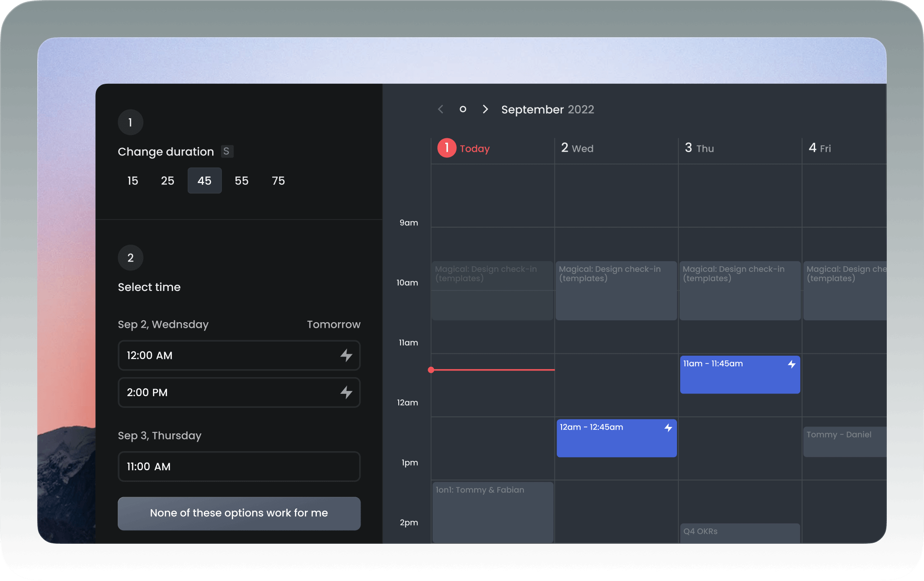924x581 pixels.
Task: Click the lightning icon beside the 2:00 PM slot
Action: (x=346, y=392)
